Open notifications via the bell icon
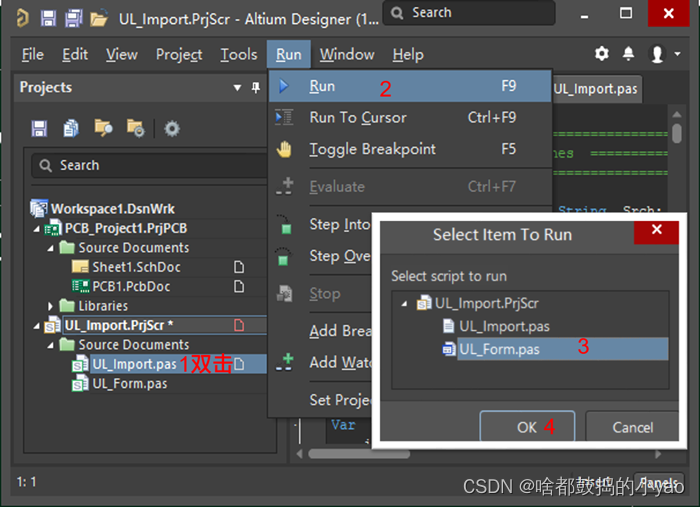The width and height of the screenshot is (700, 507). coord(628,54)
